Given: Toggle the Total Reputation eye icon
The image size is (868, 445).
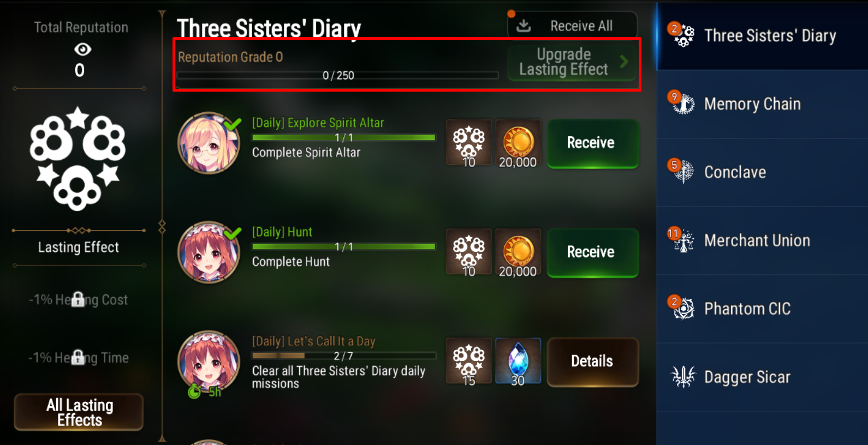Looking at the screenshot, I should (82, 50).
